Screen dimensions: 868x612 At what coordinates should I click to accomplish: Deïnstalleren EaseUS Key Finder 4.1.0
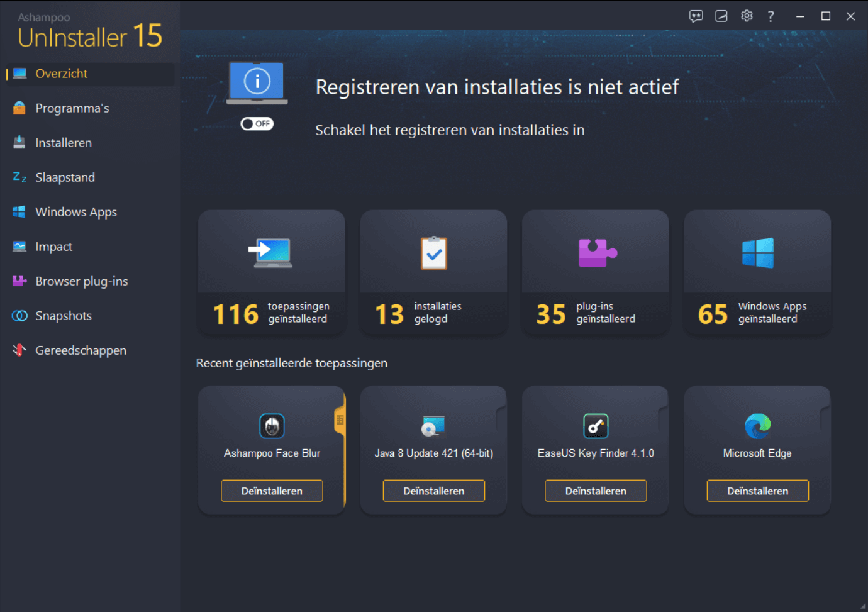coord(596,491)
